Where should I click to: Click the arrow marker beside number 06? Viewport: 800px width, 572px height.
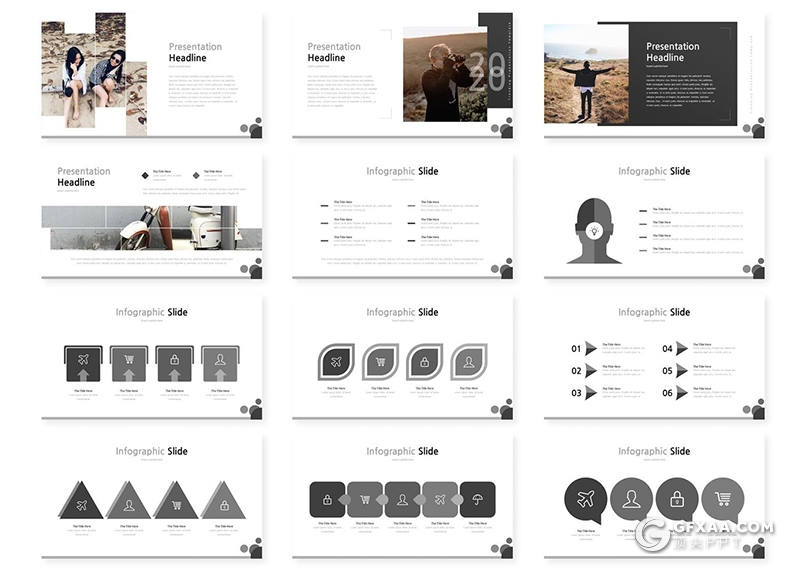pos(682,393)
